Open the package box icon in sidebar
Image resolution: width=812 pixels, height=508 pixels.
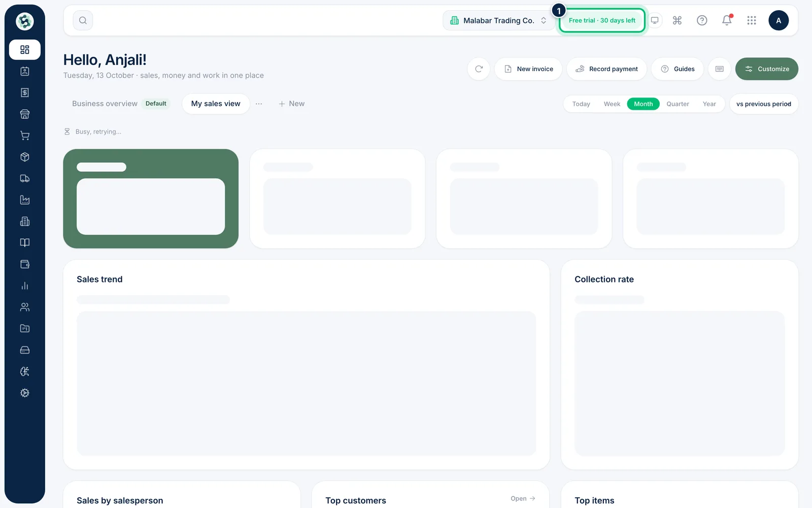tap(24, 157)
